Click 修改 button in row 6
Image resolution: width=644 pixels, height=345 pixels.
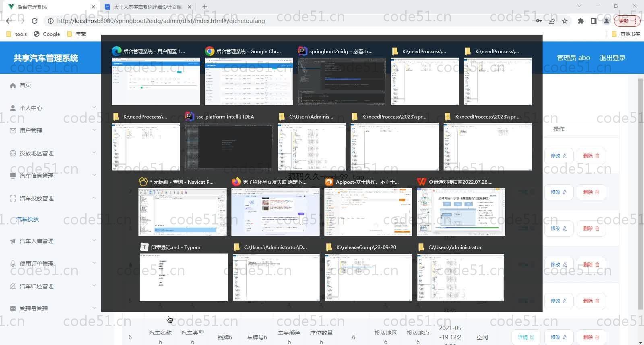559,337
